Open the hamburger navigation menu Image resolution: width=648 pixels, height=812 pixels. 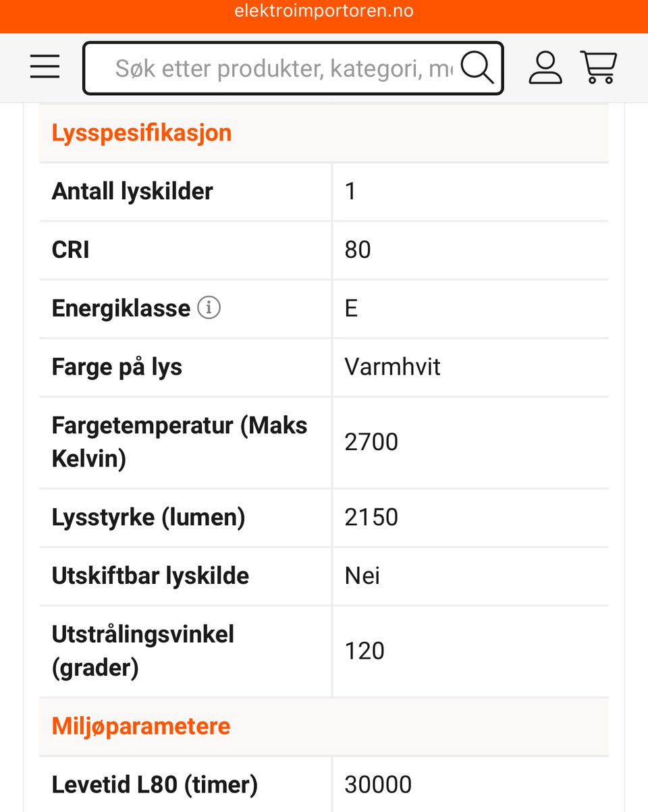(45, 67)
